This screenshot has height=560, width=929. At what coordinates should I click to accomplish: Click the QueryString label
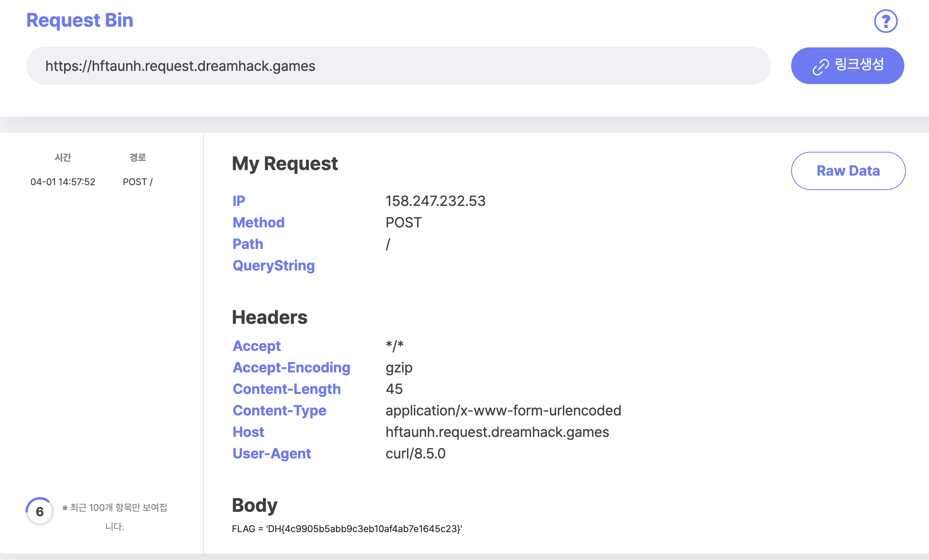pos(274,265)
